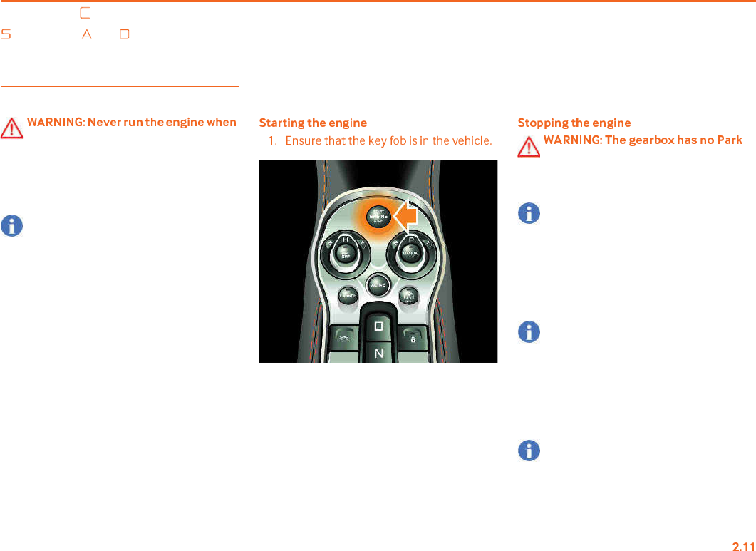Viewport: 756px width, 551px height.
Task: Click the blue info icon in left column
Action: tap(11, 226)
